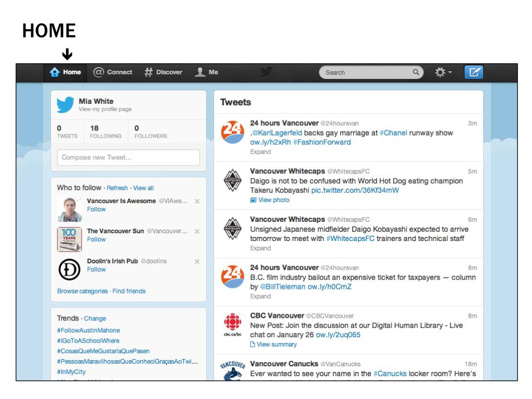
Task: Click View photo on the Daigo tweet
Action: pos(270,200)
